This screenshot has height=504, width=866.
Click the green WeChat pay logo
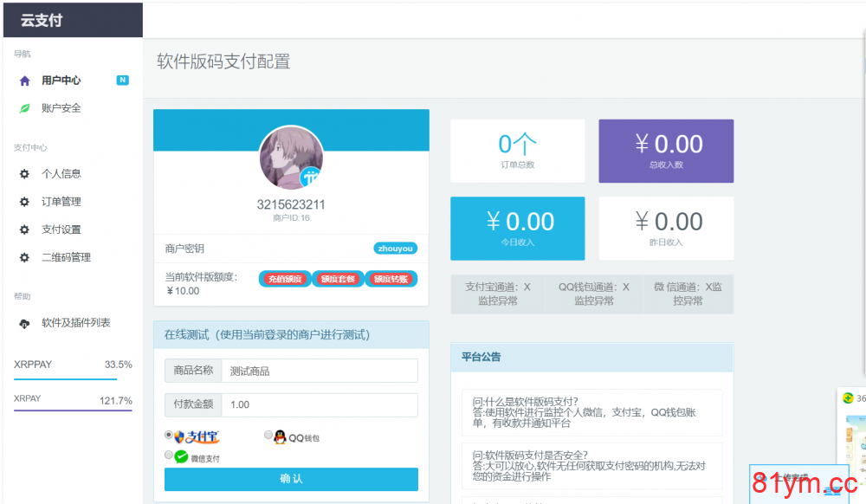pos(181,456)
